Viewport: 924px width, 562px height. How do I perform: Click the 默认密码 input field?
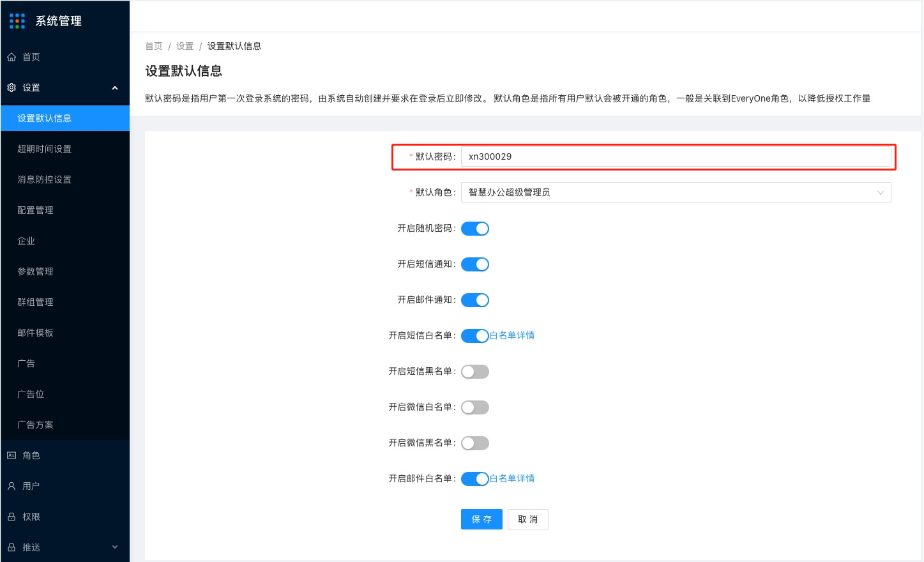pos(676,156)
